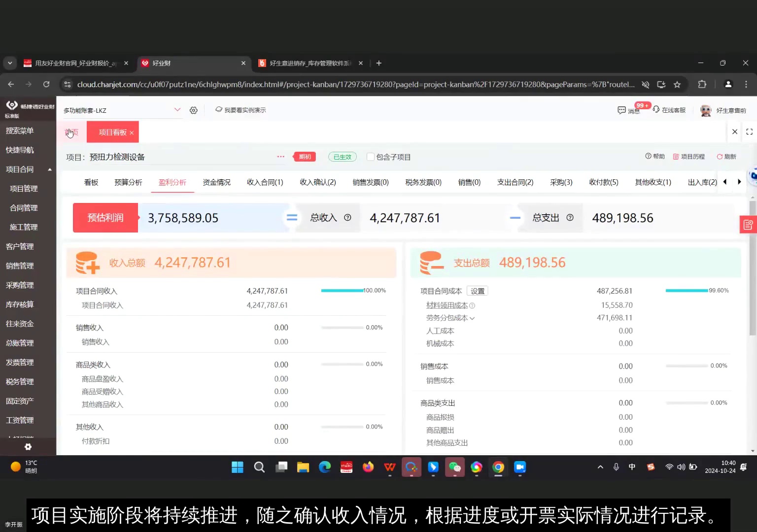The image size is (757, 532).
Task: Open 项目历程 from the top right
Action: [x=689, y=156]
